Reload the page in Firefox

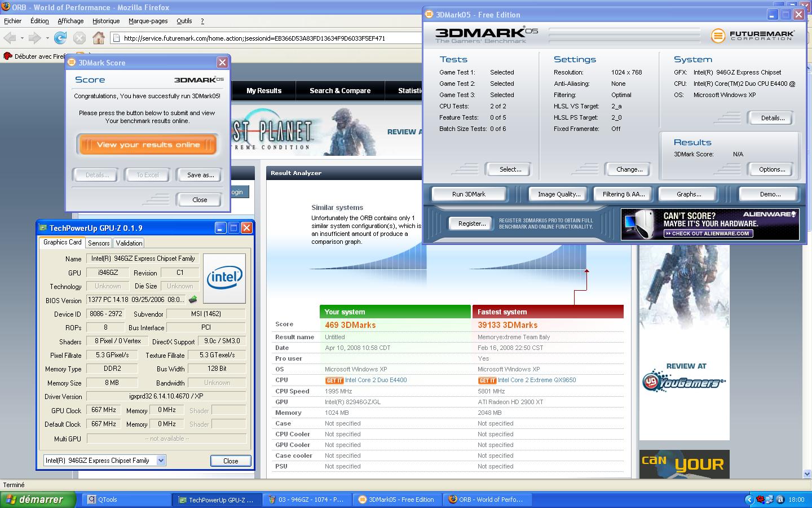(60, 38)
